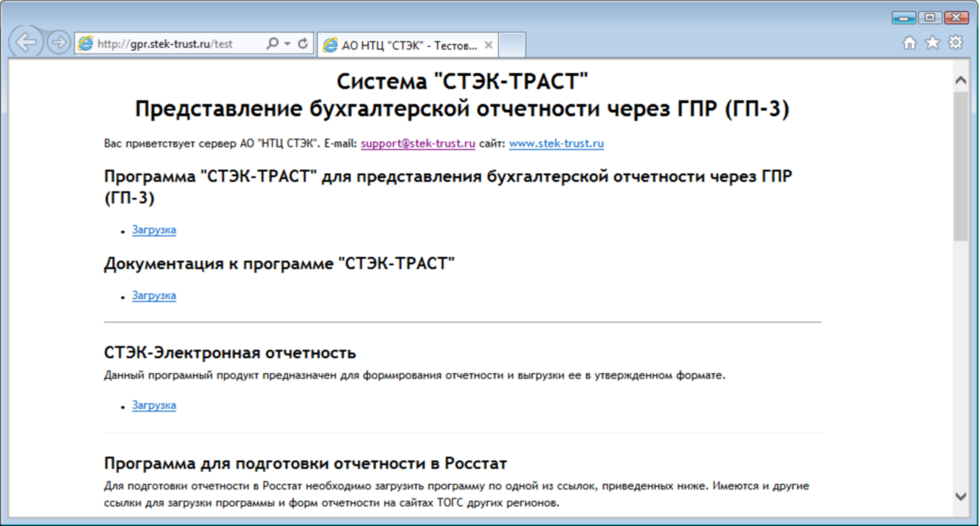Go back with the browser Back arrow

pos(26,42)
